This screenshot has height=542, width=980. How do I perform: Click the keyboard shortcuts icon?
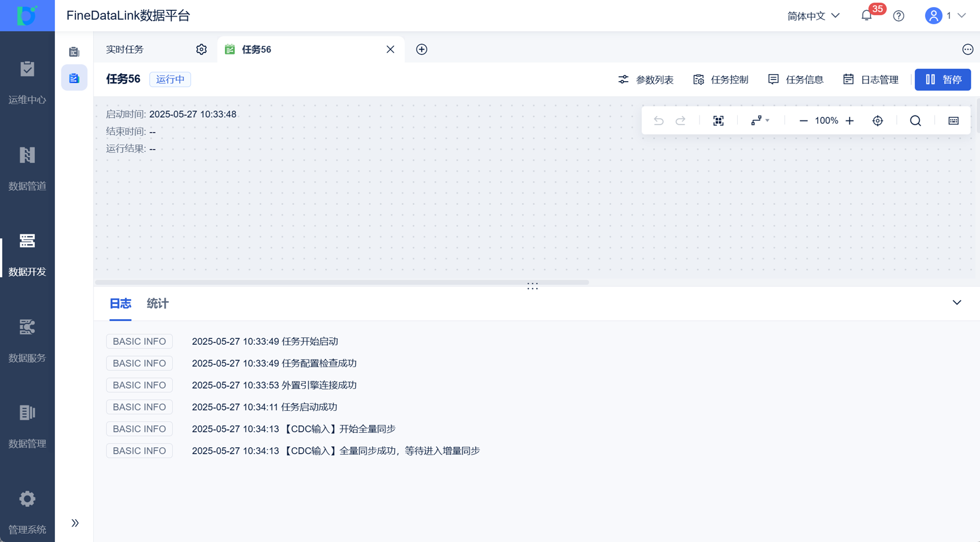click(x=953, y=120)
